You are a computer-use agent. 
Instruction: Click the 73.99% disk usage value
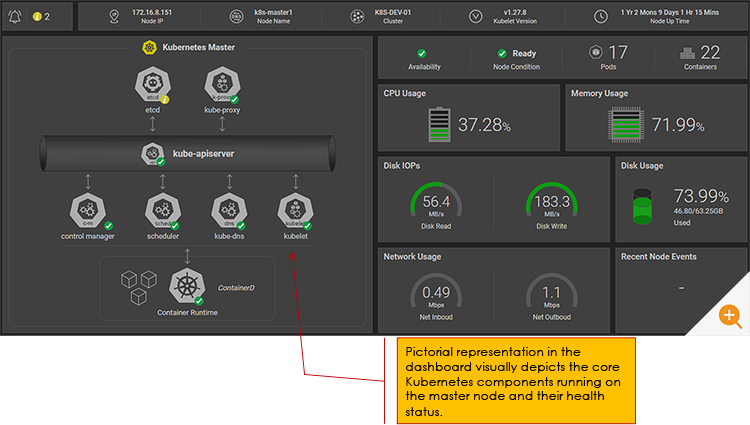[x=701, y=196]
